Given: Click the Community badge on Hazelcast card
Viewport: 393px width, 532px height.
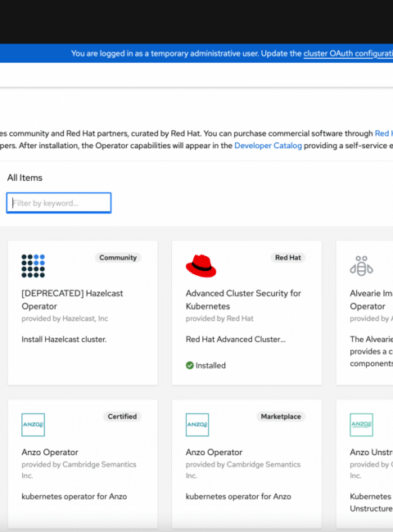Looking at the screenshot, I should coord(118,258).
